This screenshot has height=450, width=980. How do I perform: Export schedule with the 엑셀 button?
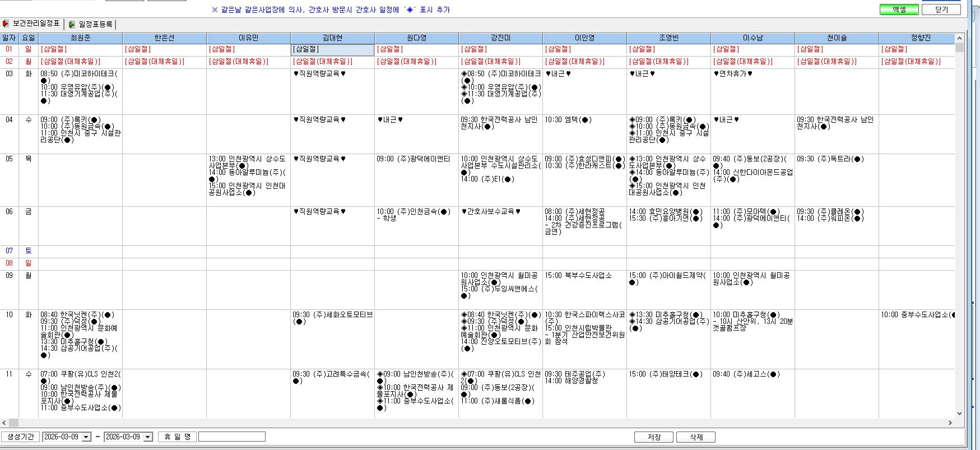click(899, 10)
